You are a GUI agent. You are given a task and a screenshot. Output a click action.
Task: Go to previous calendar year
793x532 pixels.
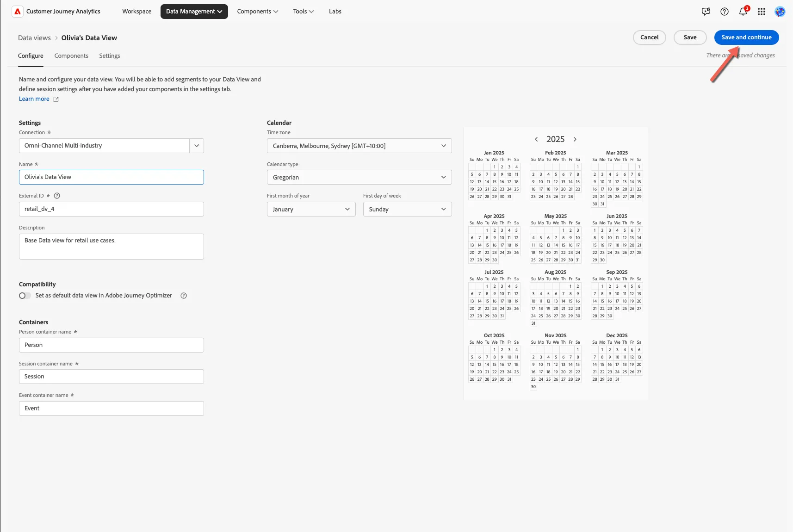click(536, 139)
